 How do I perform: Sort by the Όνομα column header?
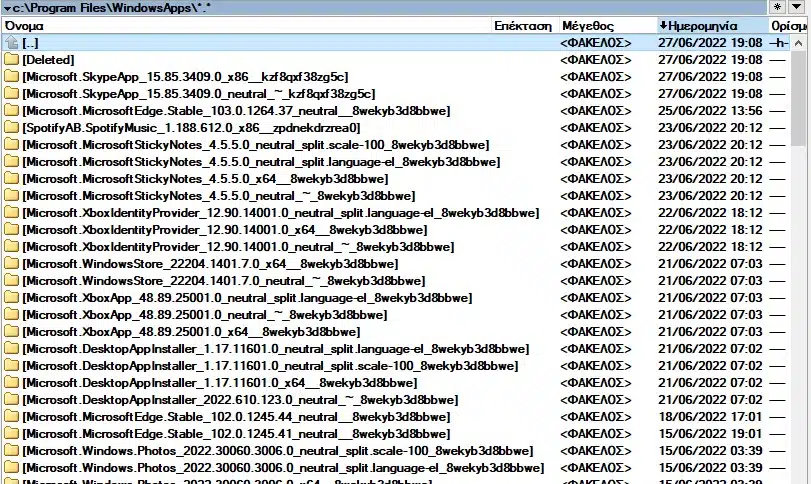tap(246, 26)
